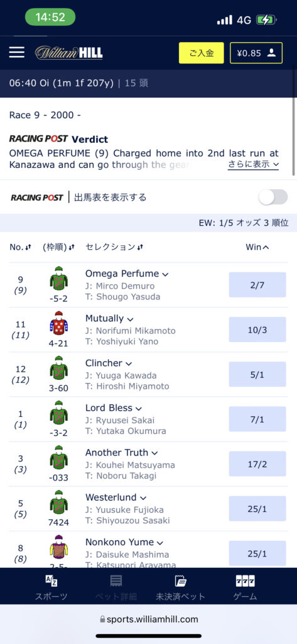Expand Omega Perfume details chevron

(165, 274)
